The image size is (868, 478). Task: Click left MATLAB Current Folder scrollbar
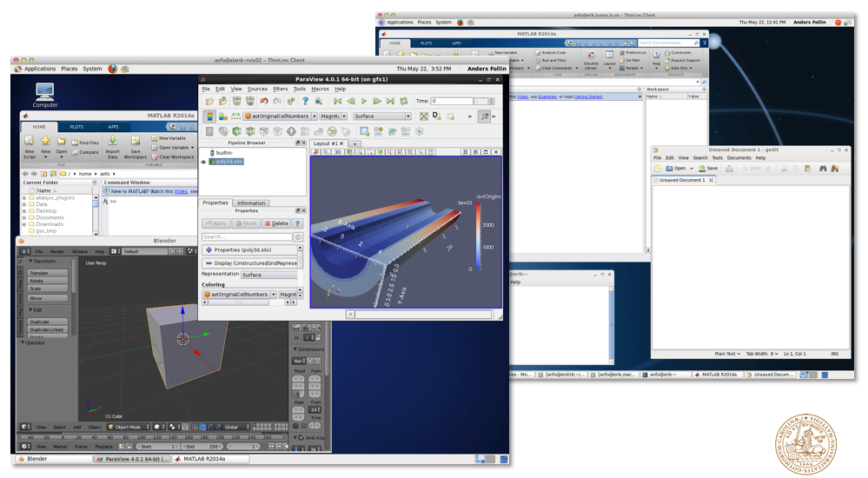click(96, 214)
